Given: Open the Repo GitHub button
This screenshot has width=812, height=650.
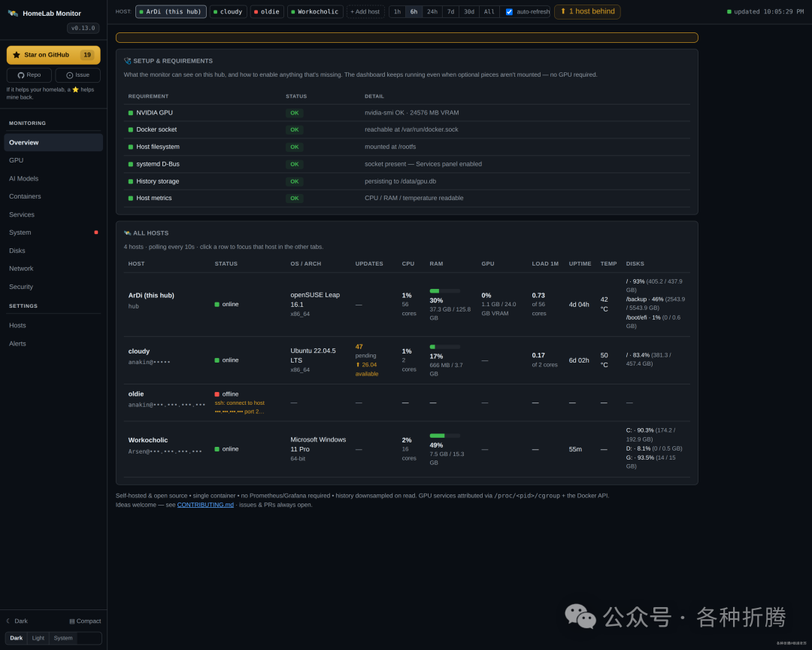Looking at the screenshot, I should pyautogui.click(x=29, y=75).
